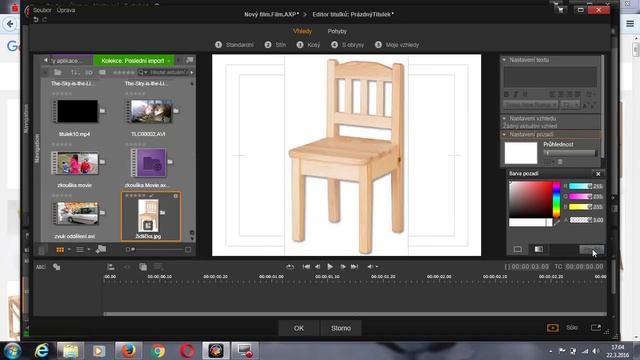Open the Soubor menu

42,10
